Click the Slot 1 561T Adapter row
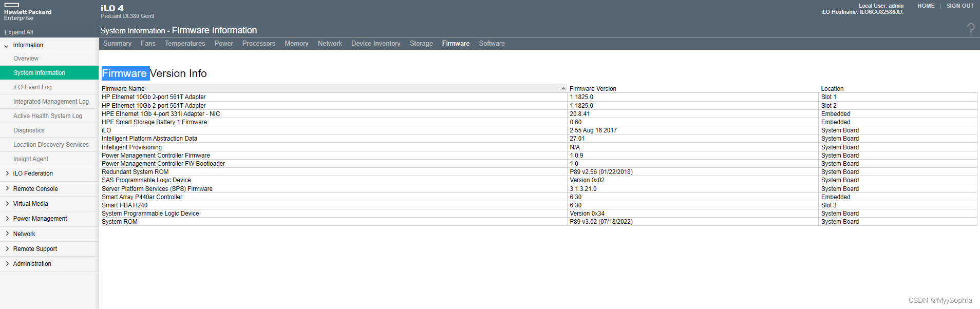Image resolution: width=980 pixels, height=309 pixels. point(539,97)
